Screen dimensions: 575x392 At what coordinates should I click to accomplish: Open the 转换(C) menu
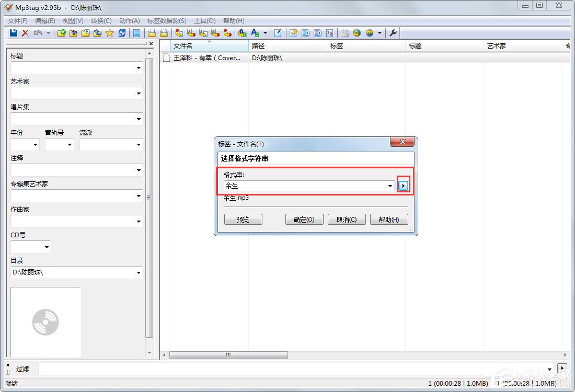(100, 20)
